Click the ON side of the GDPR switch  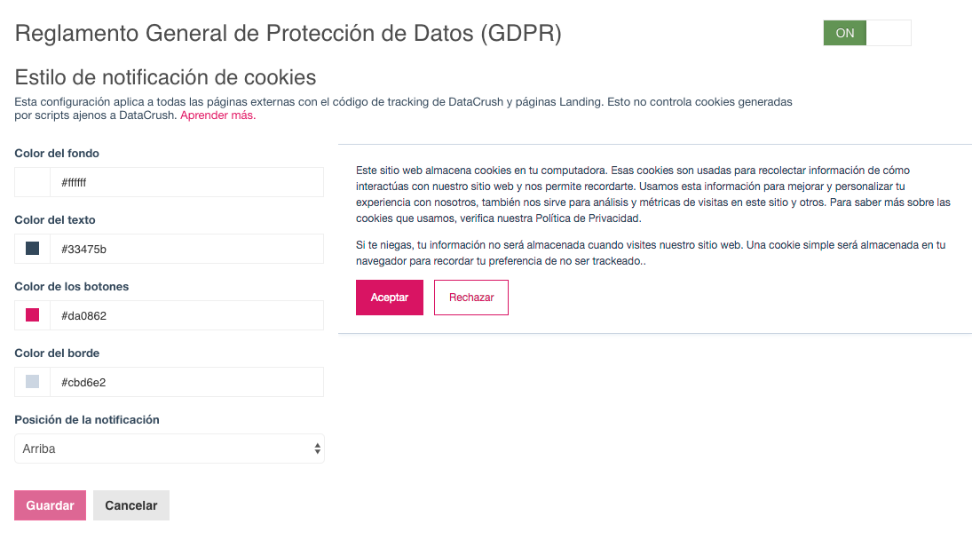click(x=844, y=33)
